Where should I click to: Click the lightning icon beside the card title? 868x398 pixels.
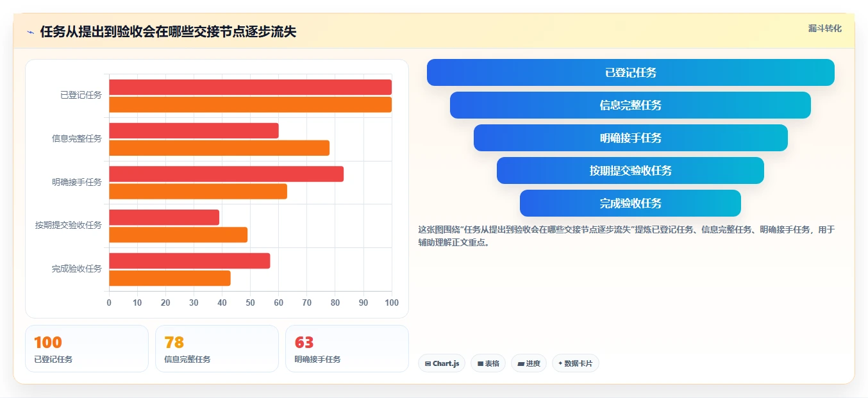[x=31, y=32]
